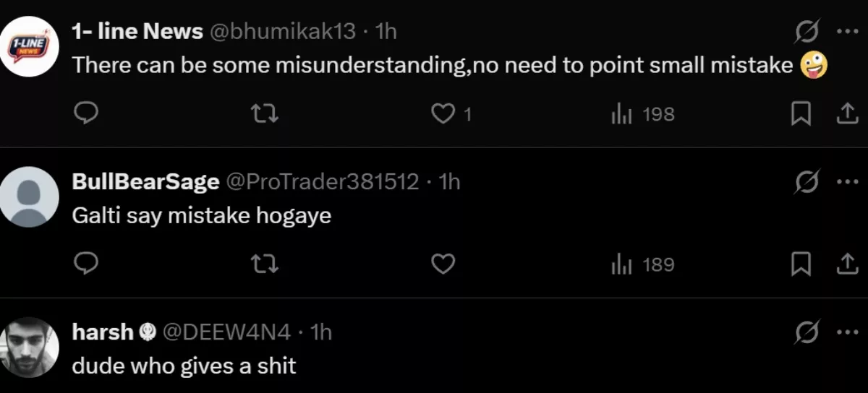Reply to BullBearSage's tweet
This screenshot has width=868, height=393.
[x=86, y=265]
